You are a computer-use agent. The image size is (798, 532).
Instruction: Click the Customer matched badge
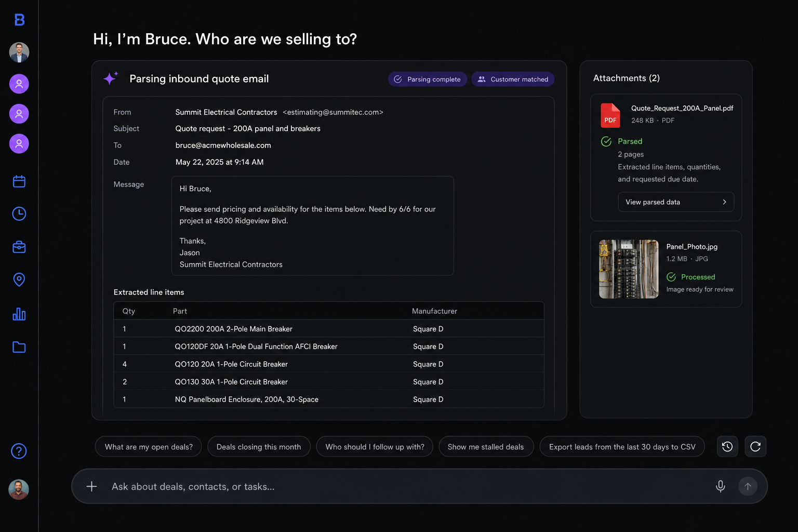click(513, 79)
